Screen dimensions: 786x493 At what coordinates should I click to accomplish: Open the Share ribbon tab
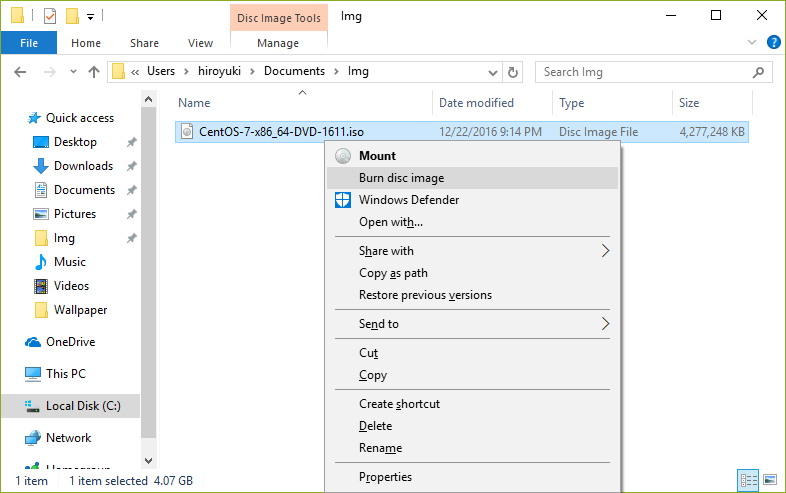(144, 43)
